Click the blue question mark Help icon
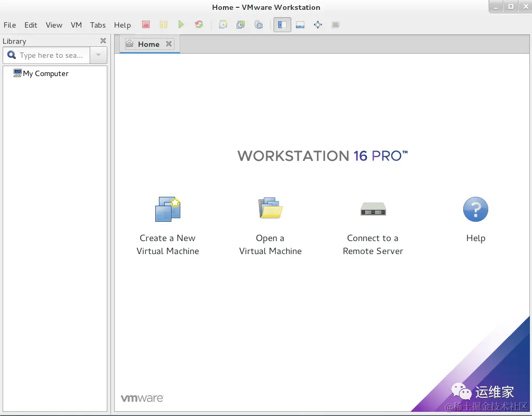The width and height of the screenshot is (532, 416). [x=476, y=209]
